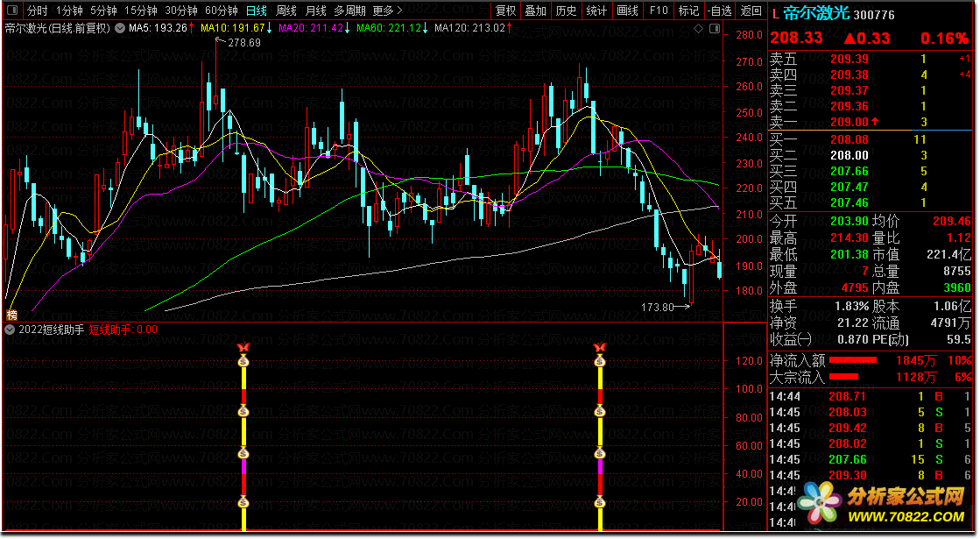980x539 pixels.
Task: Click the 外盘 4795 value
Action: (x=855, y=287)
